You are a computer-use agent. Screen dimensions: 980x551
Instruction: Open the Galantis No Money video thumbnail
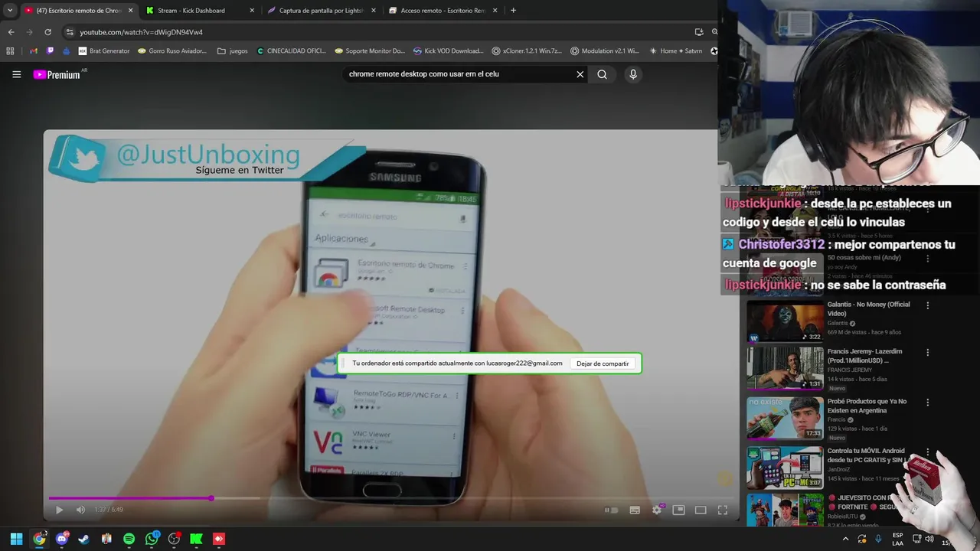click(785, 321)
